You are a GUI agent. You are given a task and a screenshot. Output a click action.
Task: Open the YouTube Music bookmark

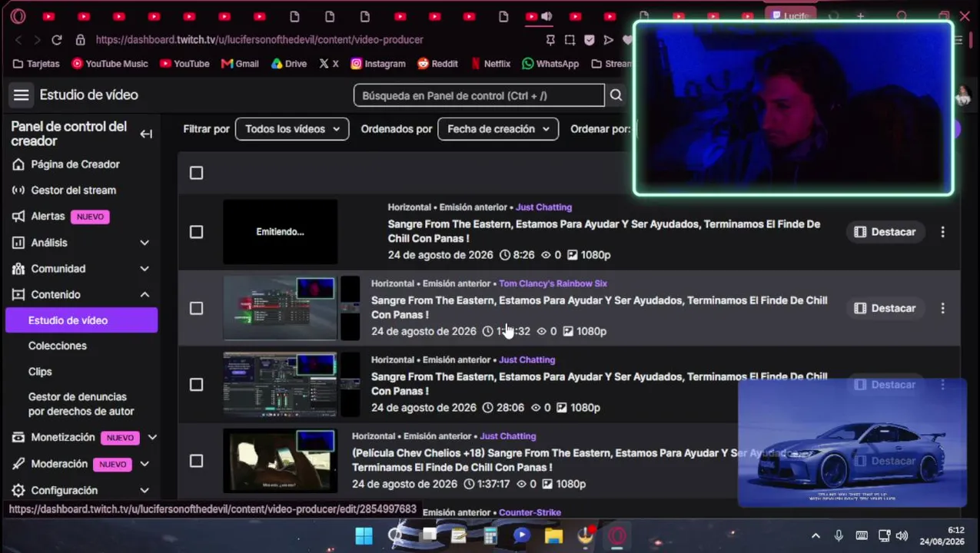(109, 64)
